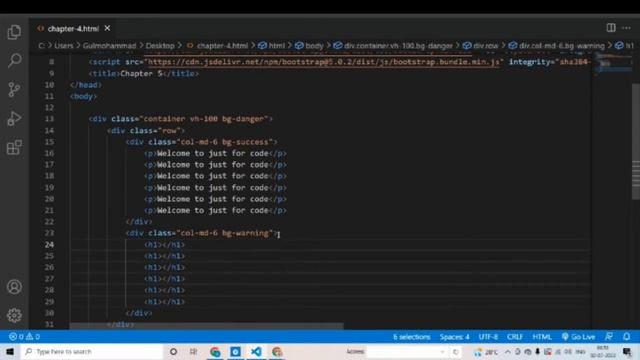Screen dimensions: 640x360
Task: Switch to Visual Studio Code on the taskbar
Action: tap(256, 351)
